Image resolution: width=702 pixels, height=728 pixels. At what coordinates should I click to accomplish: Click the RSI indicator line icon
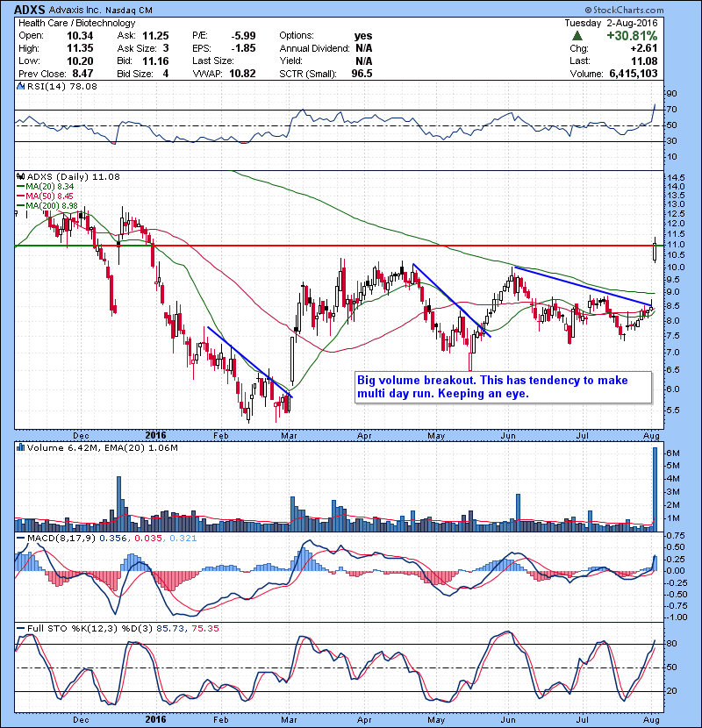[20, 86]
